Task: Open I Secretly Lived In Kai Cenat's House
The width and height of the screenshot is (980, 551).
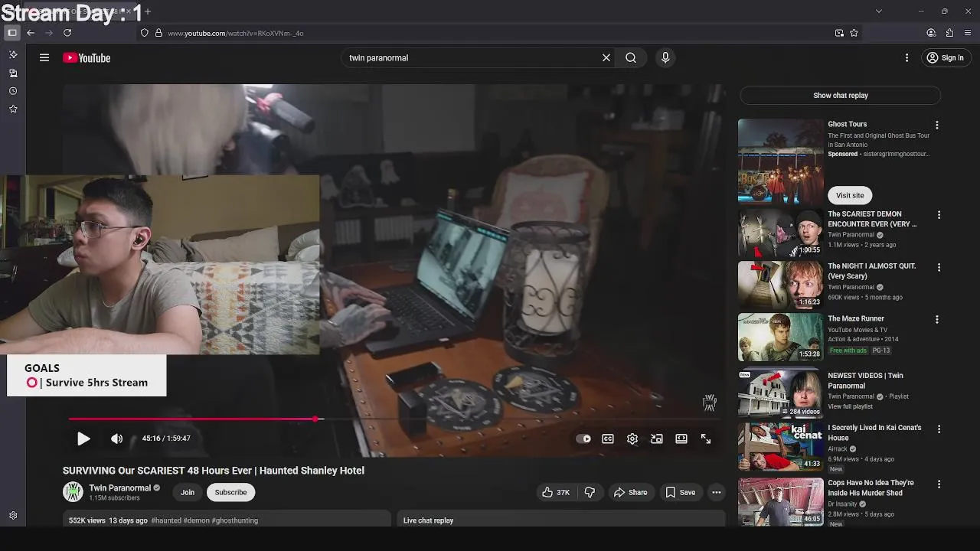Action: tap(874, 432)
